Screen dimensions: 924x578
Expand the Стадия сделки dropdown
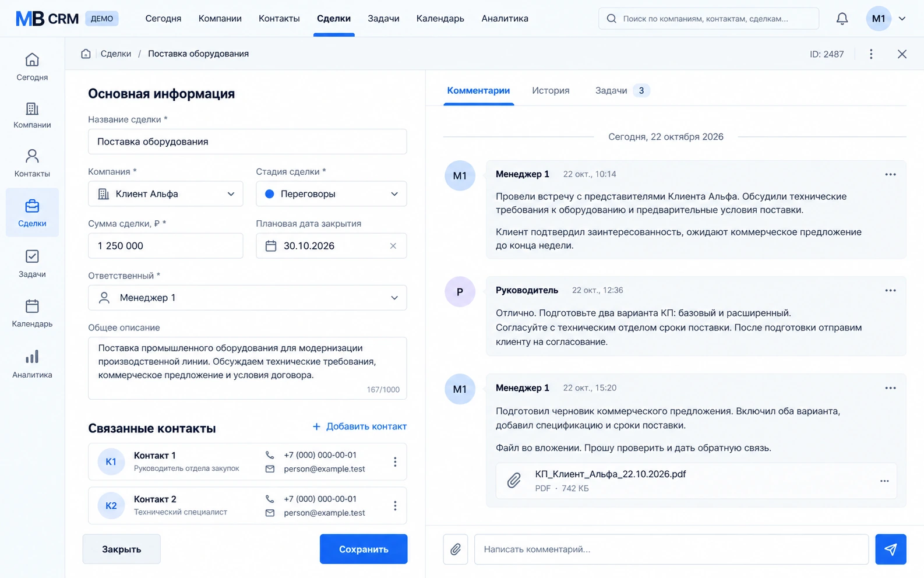(331, 194)
